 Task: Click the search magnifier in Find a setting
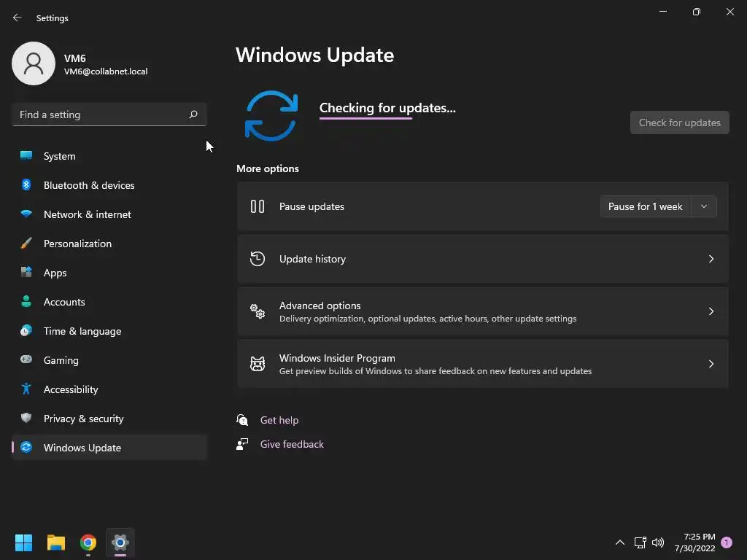click(x=193, y=114)
